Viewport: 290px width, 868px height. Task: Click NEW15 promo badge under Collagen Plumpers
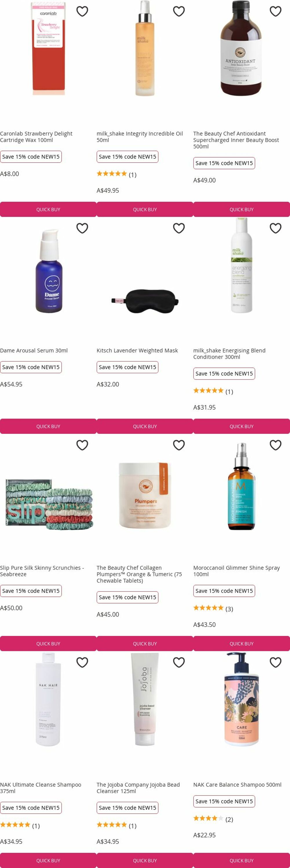127,597
